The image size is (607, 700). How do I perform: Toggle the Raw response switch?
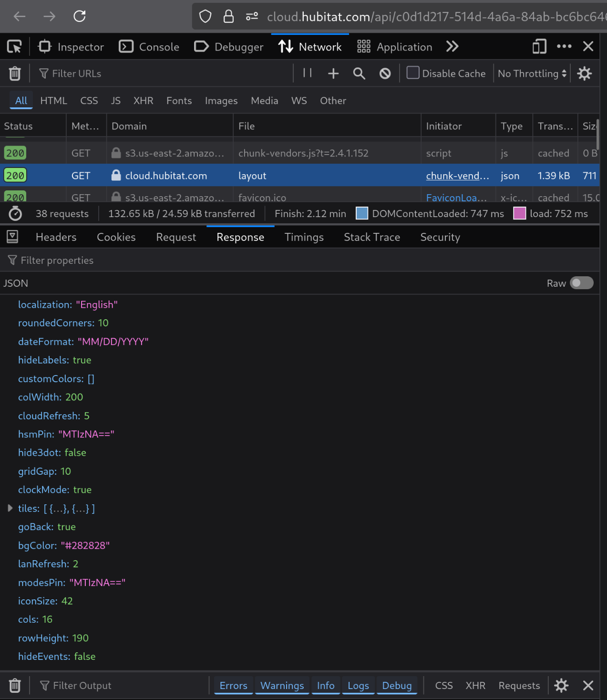pyautogui.click(x=581, y=283)
